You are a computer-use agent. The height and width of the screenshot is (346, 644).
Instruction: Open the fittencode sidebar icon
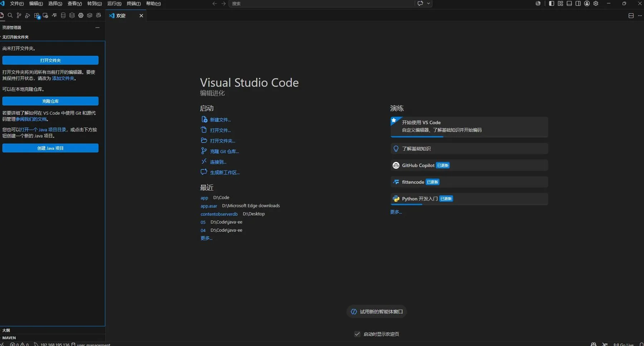(54, 15)
